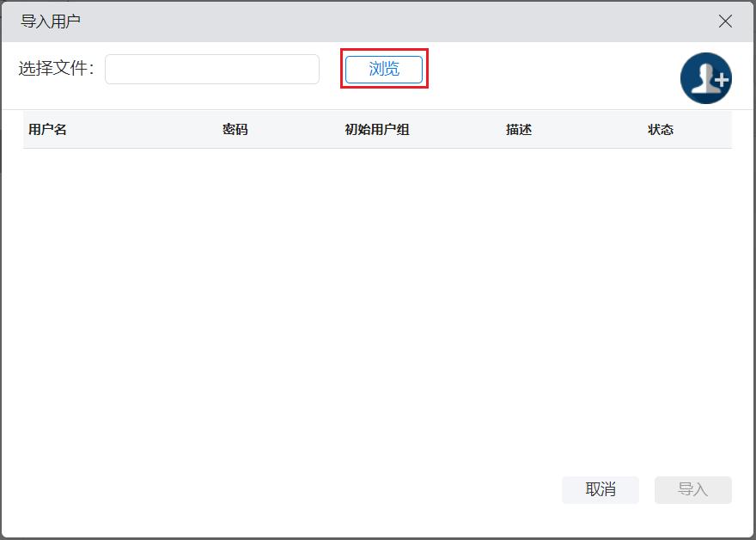Select the 密码 column header
The height and width of the screenshot is (540, 756).
pos(235,130)
